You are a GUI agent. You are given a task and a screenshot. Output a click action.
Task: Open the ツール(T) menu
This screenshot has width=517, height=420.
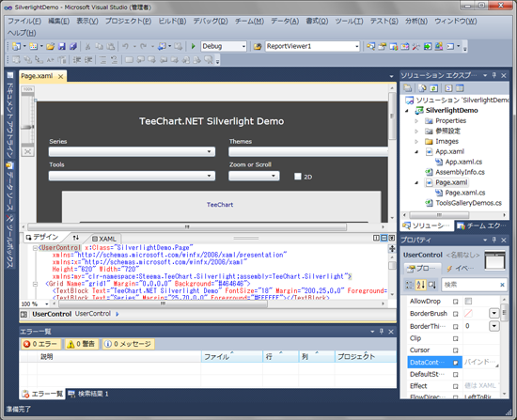tap(349, 21)
